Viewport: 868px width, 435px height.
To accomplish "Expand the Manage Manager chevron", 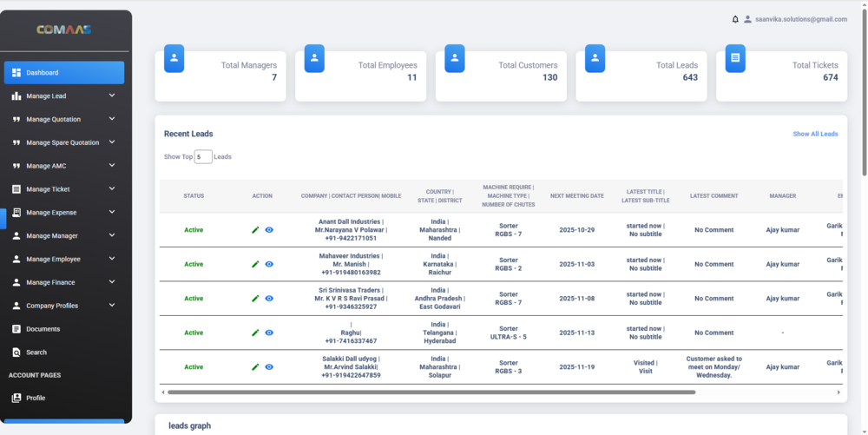I will click(x=112, y=235).
